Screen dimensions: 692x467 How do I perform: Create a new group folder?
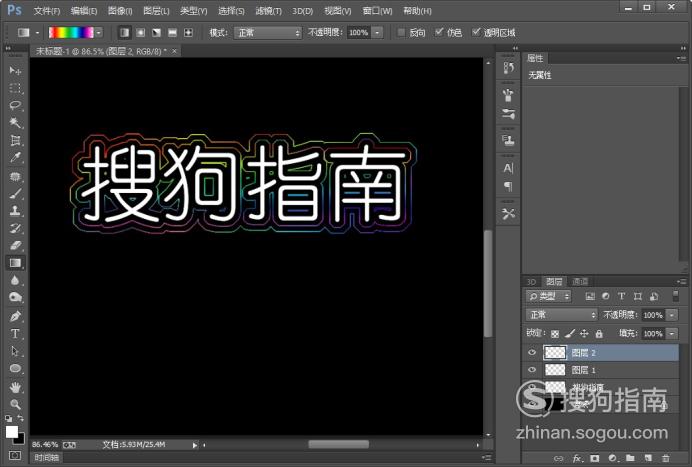(x=630, y=458)
